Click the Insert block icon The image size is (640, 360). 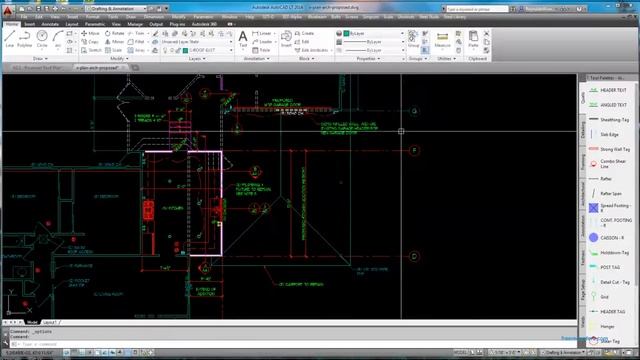tap(286, 39)
